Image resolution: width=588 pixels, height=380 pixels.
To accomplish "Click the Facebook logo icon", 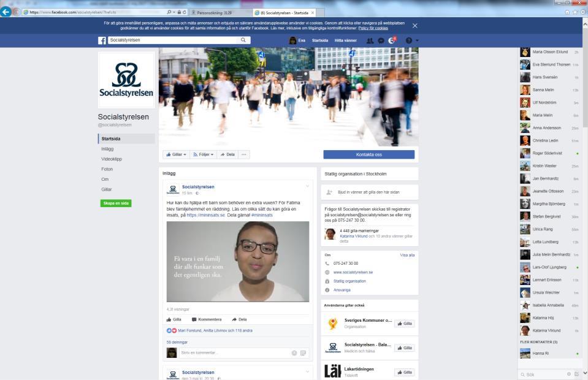I will click(x=102, y=40).
